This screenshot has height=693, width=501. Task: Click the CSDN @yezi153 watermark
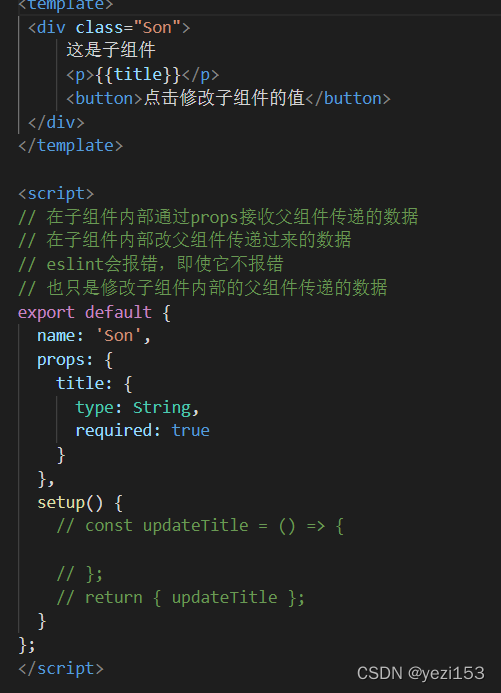(421, 673)
